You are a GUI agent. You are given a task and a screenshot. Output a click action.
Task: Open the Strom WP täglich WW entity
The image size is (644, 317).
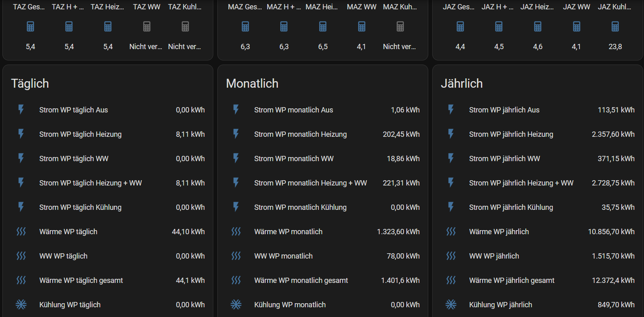(74, 159)
